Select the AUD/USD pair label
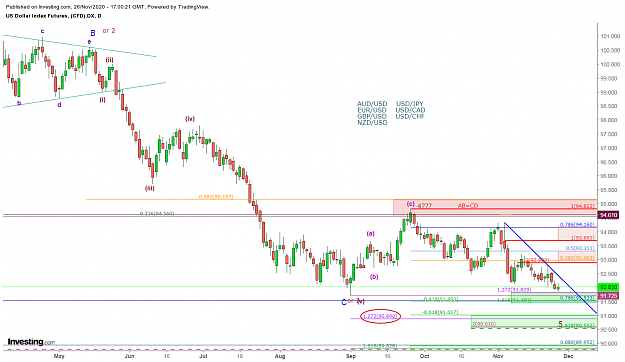625x362 pixels. coord(372,104)
